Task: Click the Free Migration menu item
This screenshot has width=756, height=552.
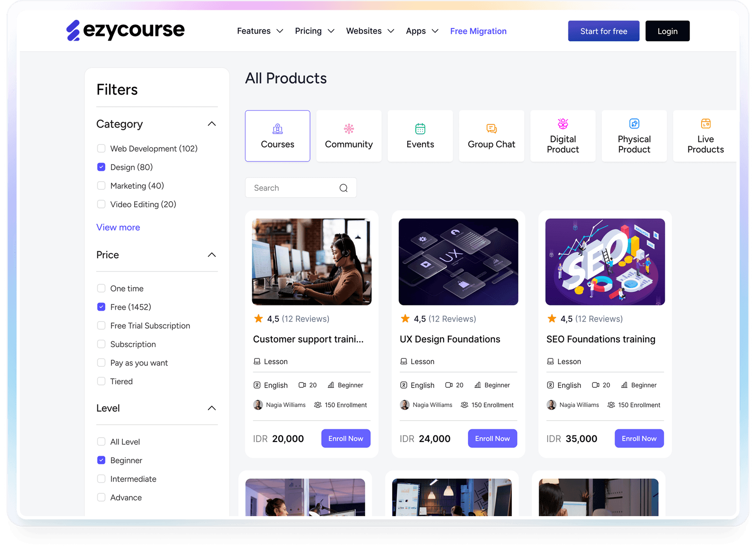Action: point(478,31)
